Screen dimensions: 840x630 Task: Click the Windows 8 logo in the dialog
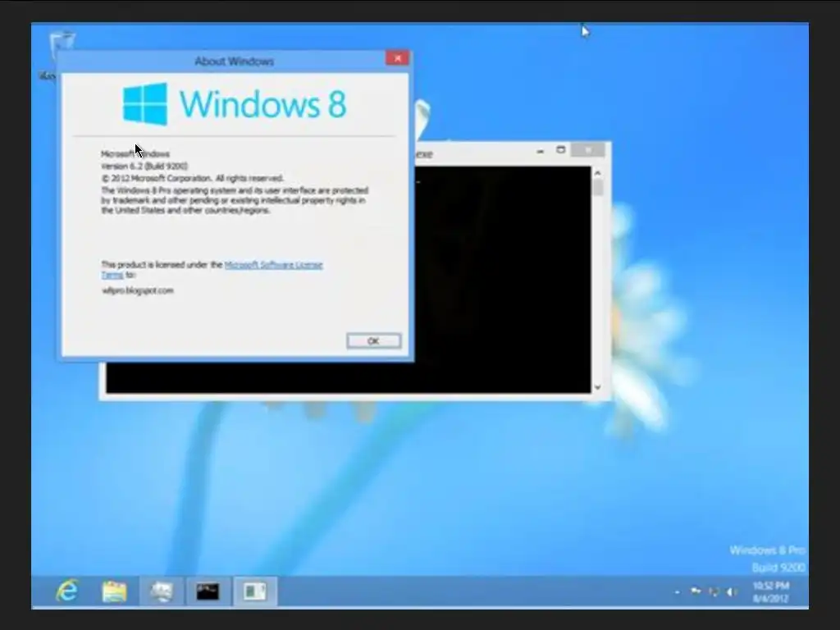(235, 103)
